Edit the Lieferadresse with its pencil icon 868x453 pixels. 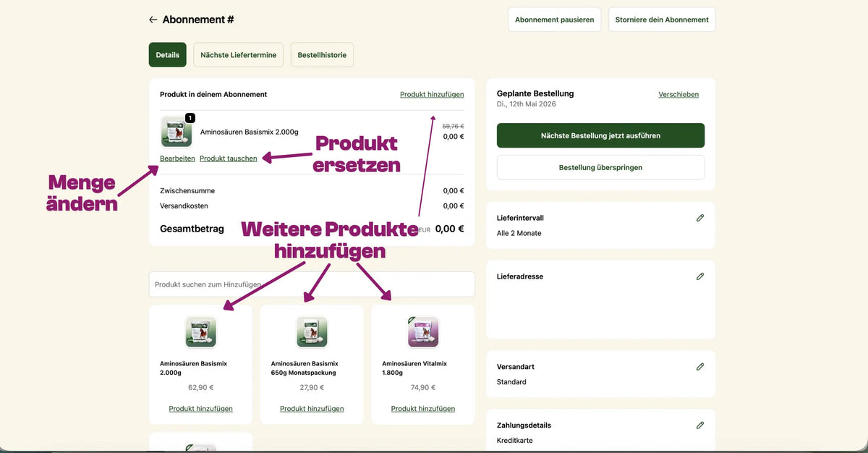pyautogui.click(x=699, y=276)
